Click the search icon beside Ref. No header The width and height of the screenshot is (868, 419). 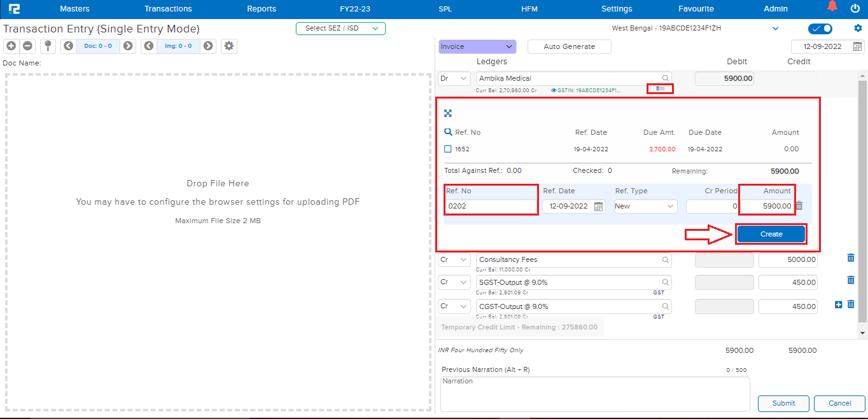(449, 132)
